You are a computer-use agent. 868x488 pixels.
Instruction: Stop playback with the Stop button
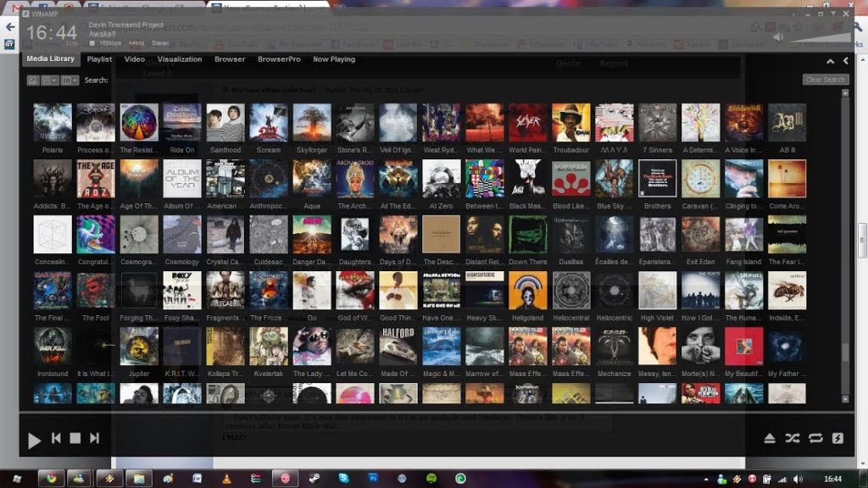(75, 438)
